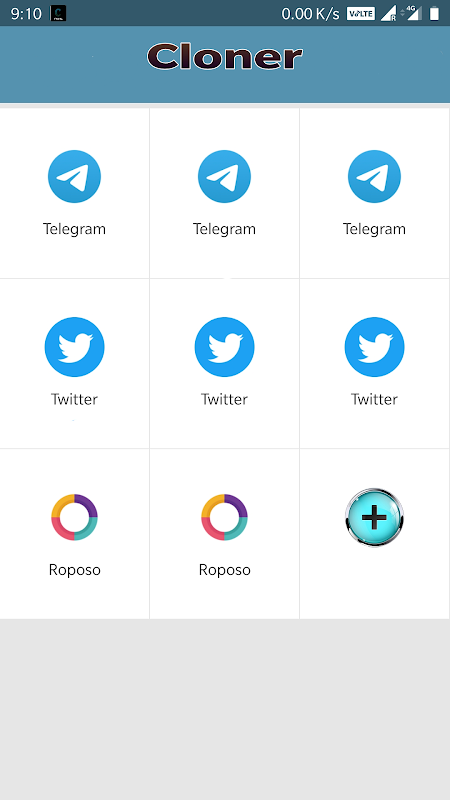
Task: Select the middle Twitter label text
Action: [224, 399]
